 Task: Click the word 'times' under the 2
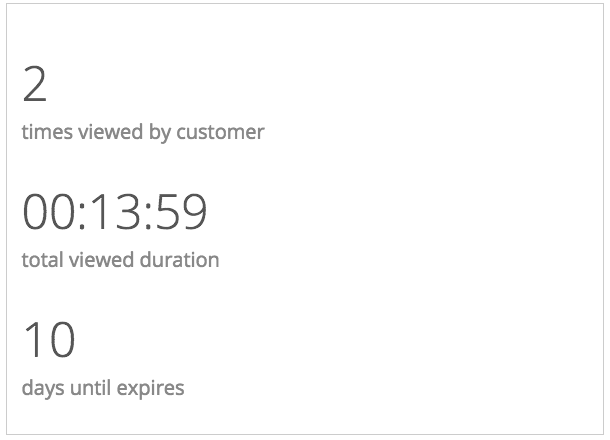tap(45, 132)
